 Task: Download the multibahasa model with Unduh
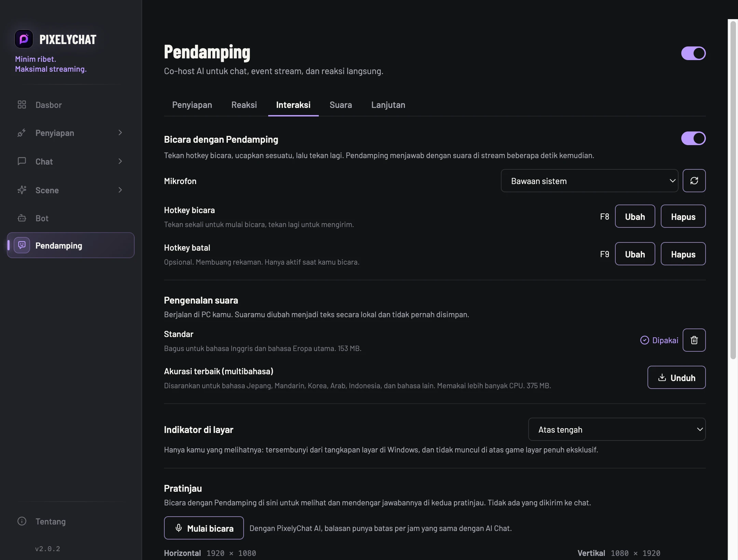tap(676, 377)
